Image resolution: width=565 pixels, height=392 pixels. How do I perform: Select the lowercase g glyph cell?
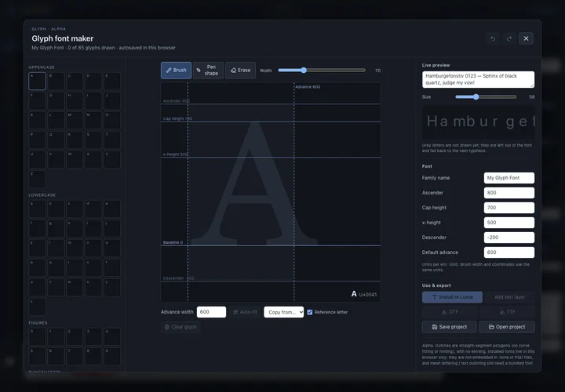tap(56, 228)
